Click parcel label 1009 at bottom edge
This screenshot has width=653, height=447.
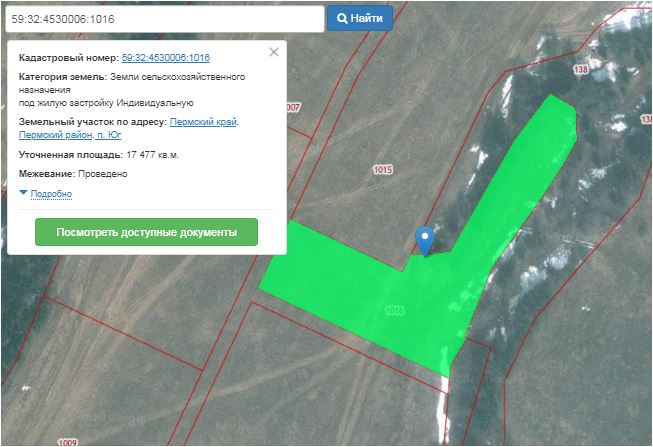[67, 442]
